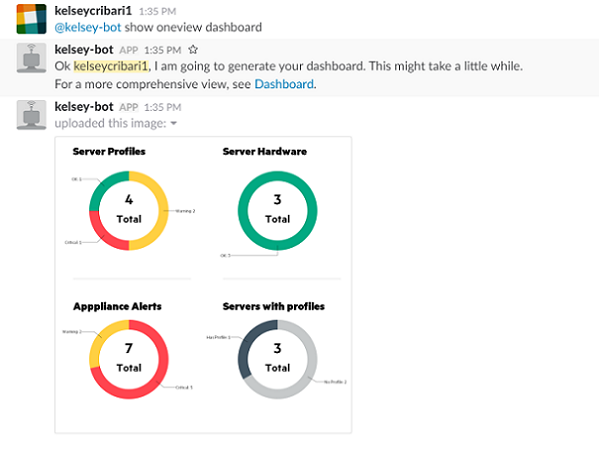Click the 1:35 PM timestamp on image upload
599x452 pixels.
tap(162, 107)
